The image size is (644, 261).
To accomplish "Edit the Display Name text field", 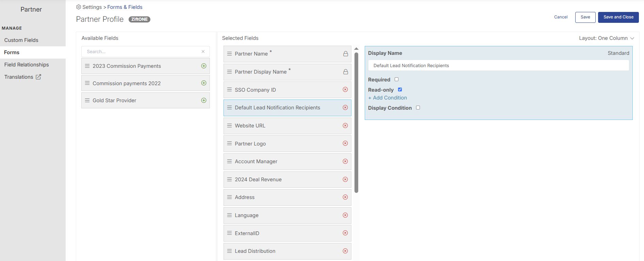I will coord(498,65).
